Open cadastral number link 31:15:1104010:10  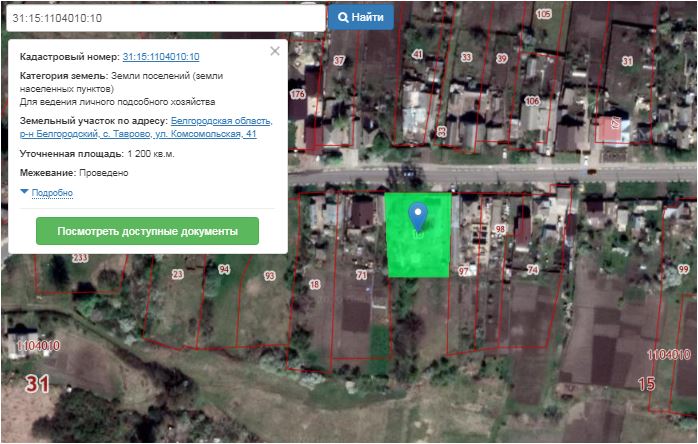161,57
